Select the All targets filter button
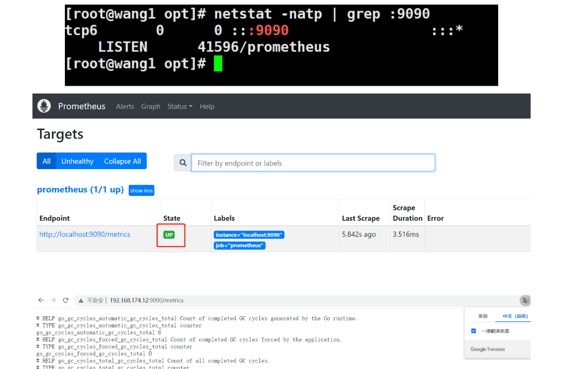The height and width of the screenshot is (369, 588). 47,161
